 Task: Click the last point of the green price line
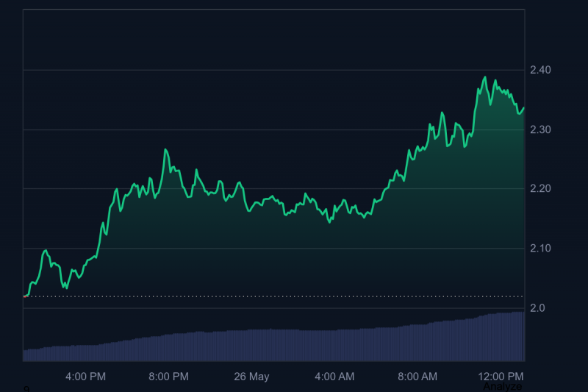523,108
